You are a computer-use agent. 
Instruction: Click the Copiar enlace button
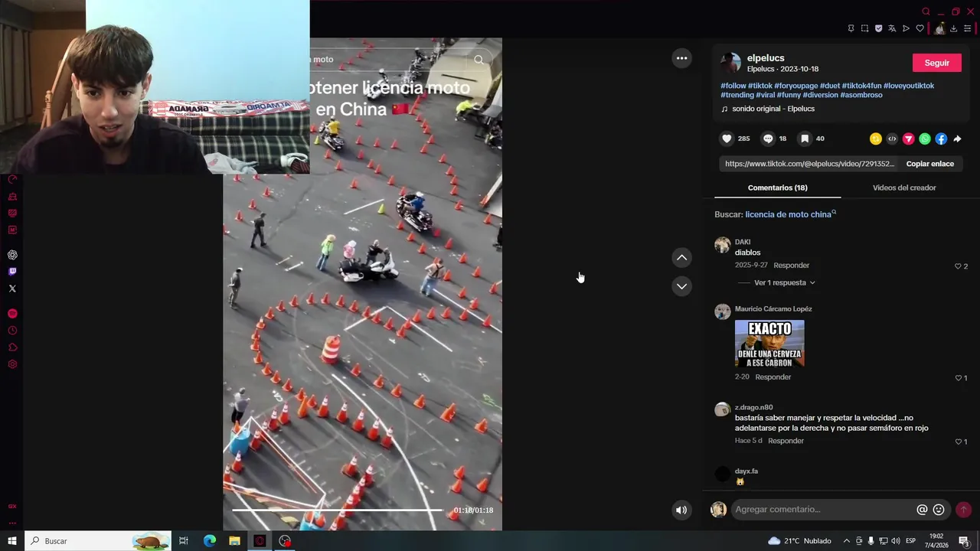(929, 164)
